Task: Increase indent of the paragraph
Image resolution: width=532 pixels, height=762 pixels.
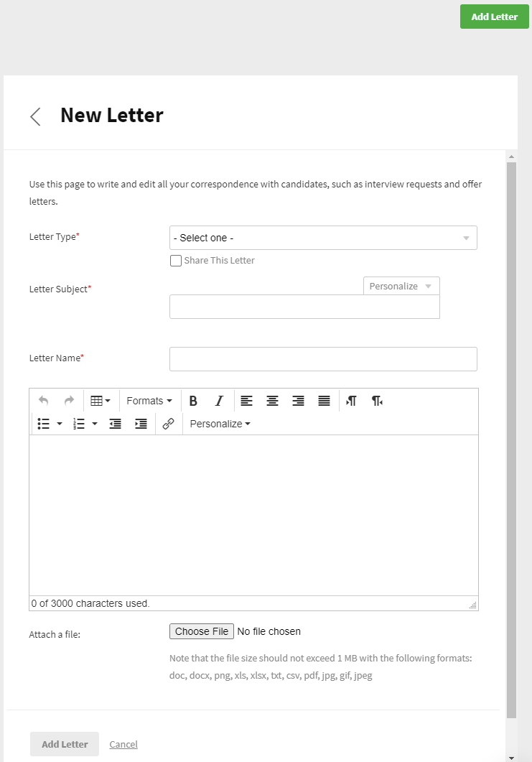Action: [x=141, y=424]
